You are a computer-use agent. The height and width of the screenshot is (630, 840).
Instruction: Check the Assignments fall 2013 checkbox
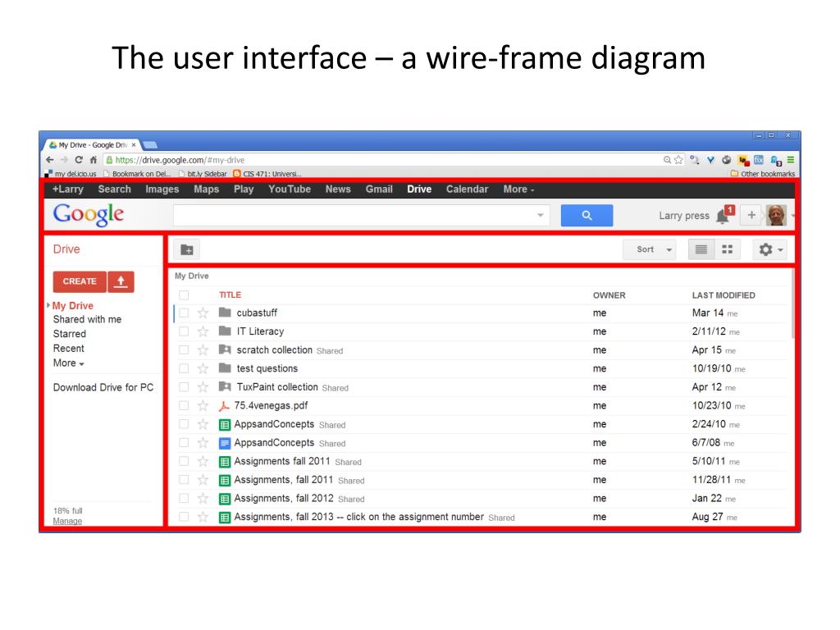coord(184,517)
